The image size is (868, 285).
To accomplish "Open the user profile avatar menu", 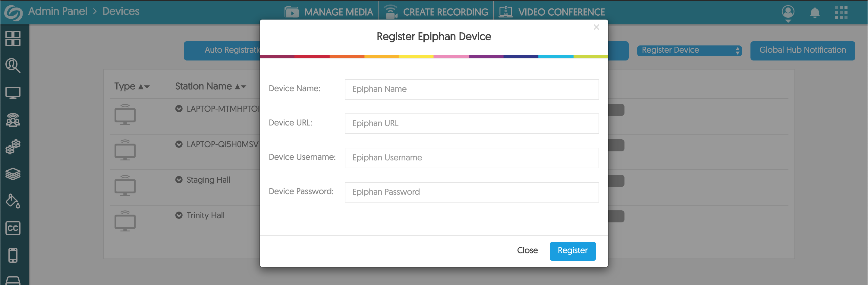I will click(x=788, y=14).
